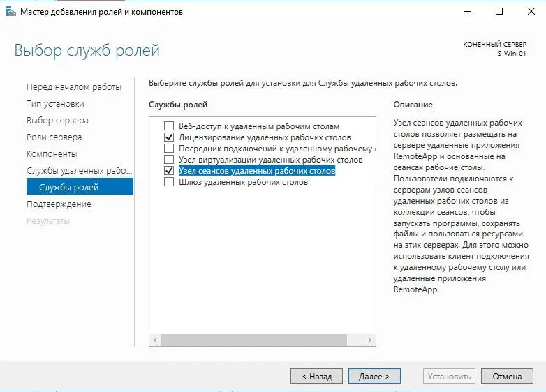Open the Тип установки step

coord(55,104)
